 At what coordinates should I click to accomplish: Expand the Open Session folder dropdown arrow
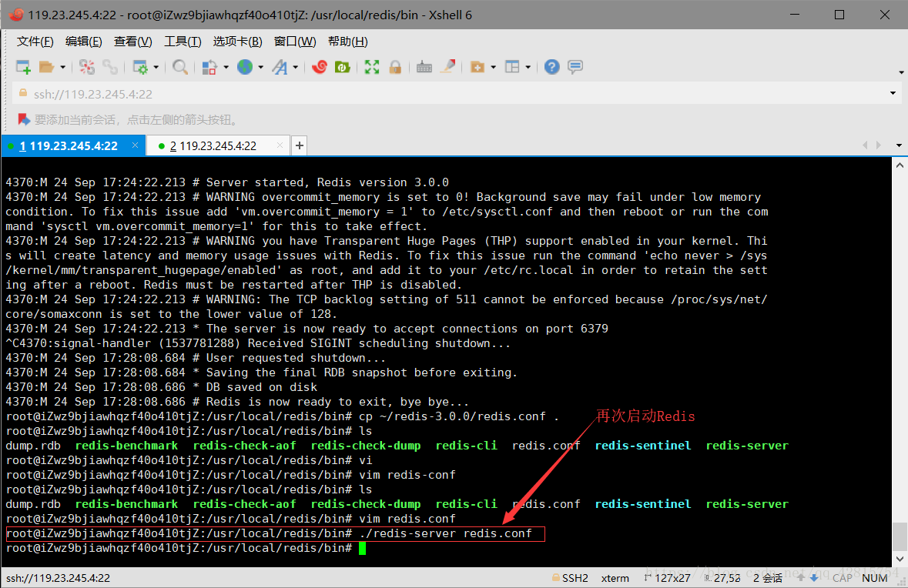[62, 68]
